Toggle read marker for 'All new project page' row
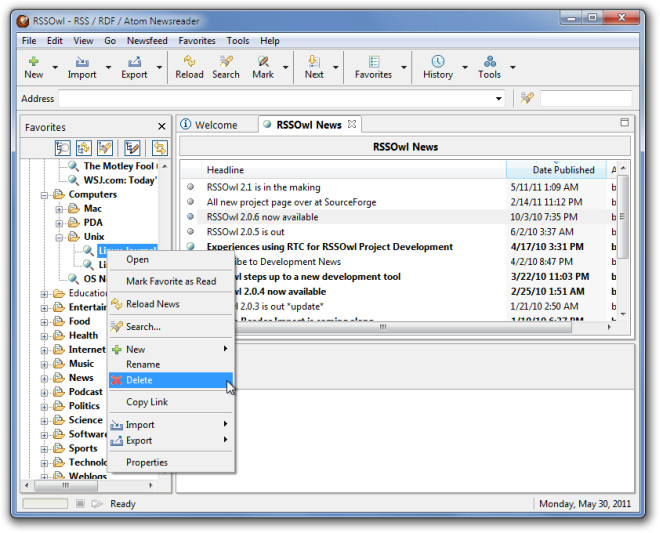The image size is (660, 533). pos(190,202)
